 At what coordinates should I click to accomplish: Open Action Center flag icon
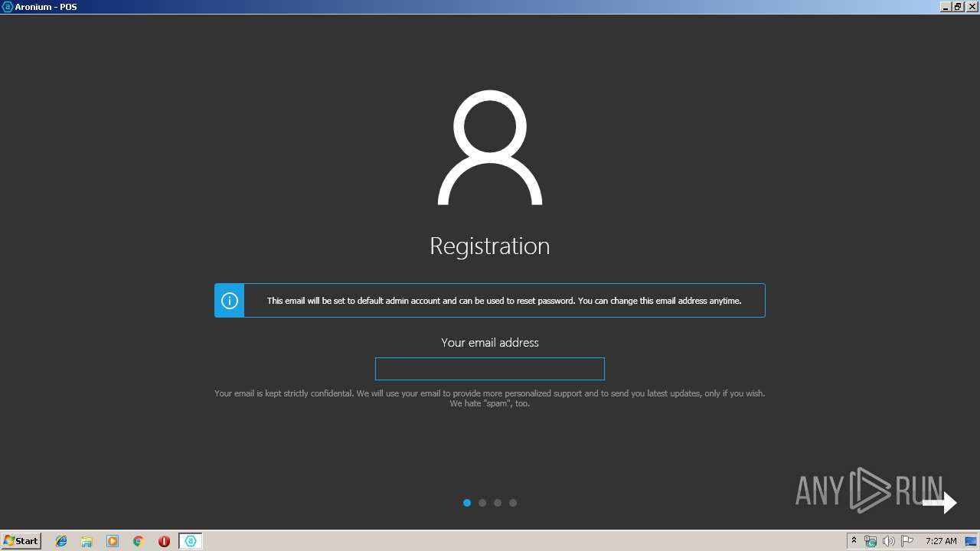coord(906,541)
